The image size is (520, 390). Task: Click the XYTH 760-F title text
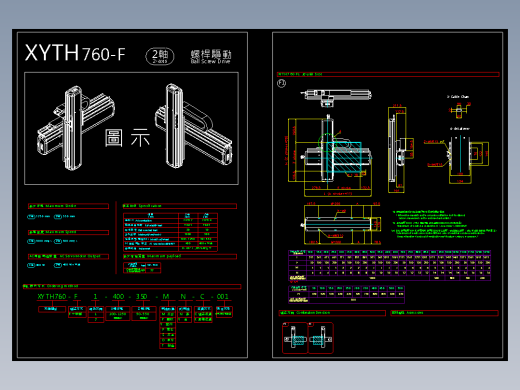coord(75,53)
